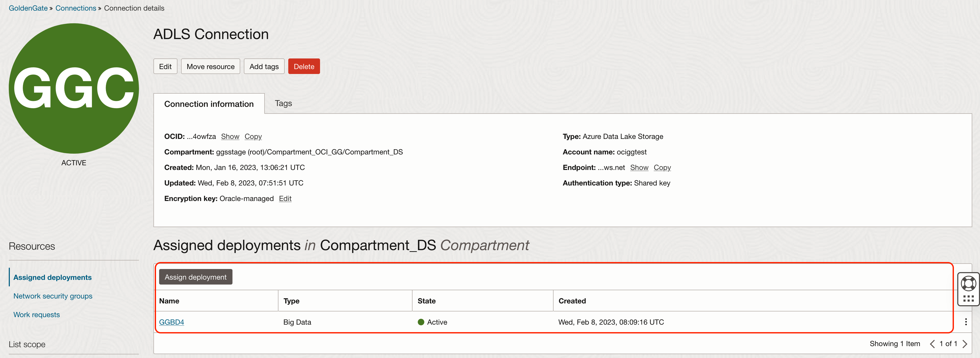Screen dimensions: 980x358
Task: Open Network security groups resource
Action: click(x=52, y=296)
